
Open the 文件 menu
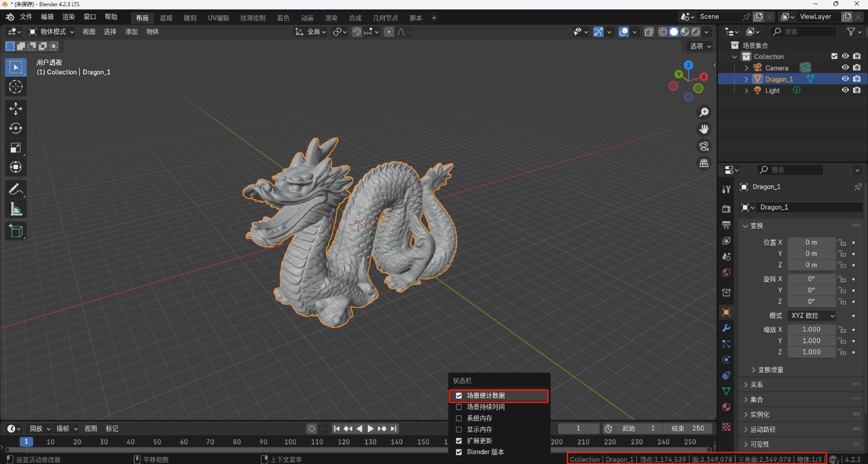click(x=26, y=17)
